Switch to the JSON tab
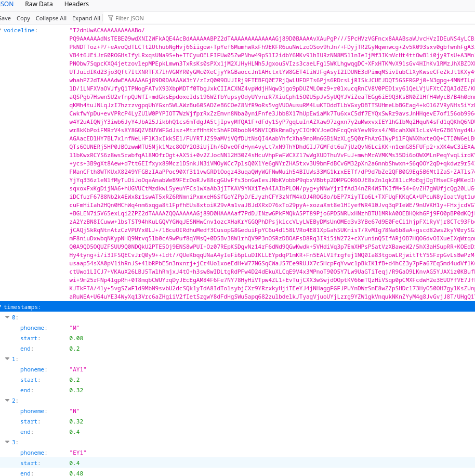 coord(7,4)
